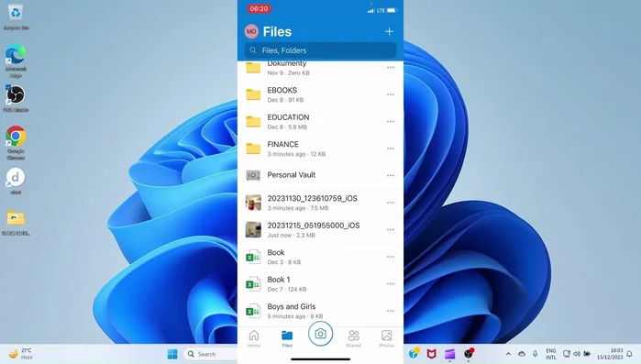Open more options for 20231215_051955000_iOS

point(391,229)
